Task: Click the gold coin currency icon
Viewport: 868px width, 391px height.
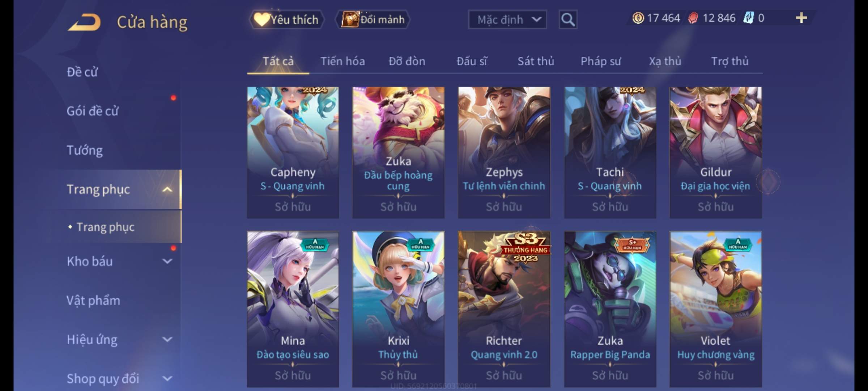Action: (638, 18)
